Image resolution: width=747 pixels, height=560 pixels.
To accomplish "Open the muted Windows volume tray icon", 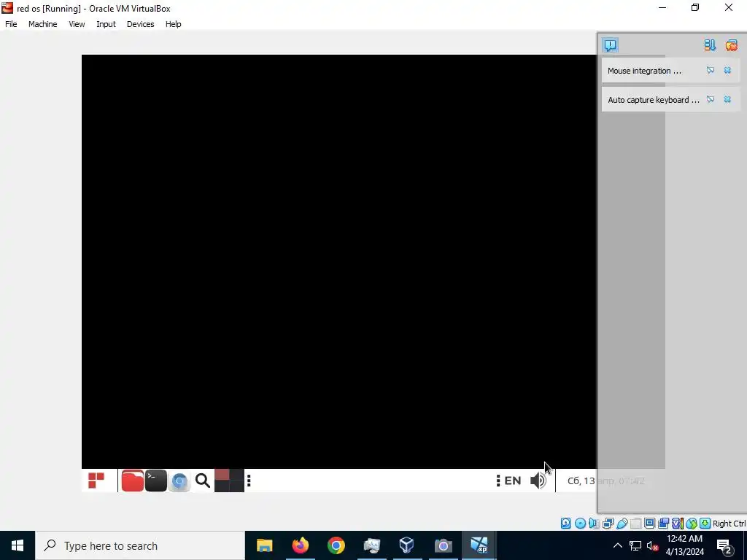I will (x=653, y=545).
